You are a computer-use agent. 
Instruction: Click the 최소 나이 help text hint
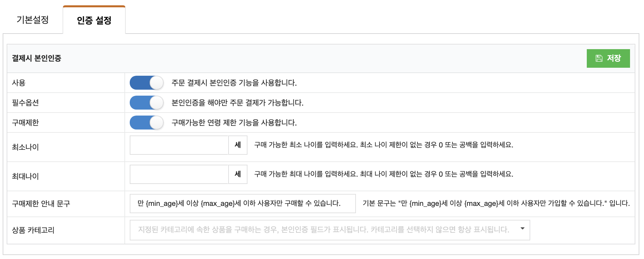[384, 145]
